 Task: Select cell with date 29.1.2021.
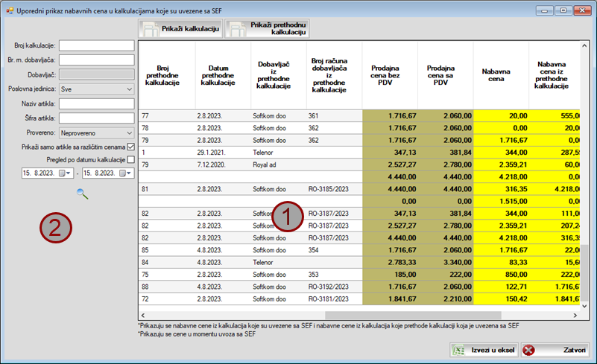coord(223,153)
